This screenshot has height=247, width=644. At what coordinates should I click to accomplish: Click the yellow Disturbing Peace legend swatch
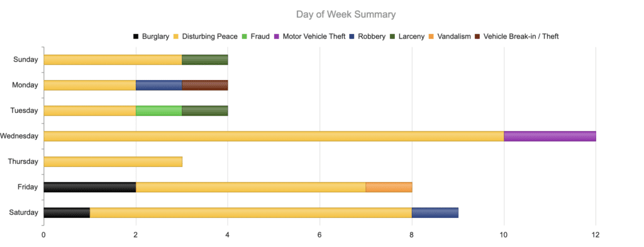(176, 37)
